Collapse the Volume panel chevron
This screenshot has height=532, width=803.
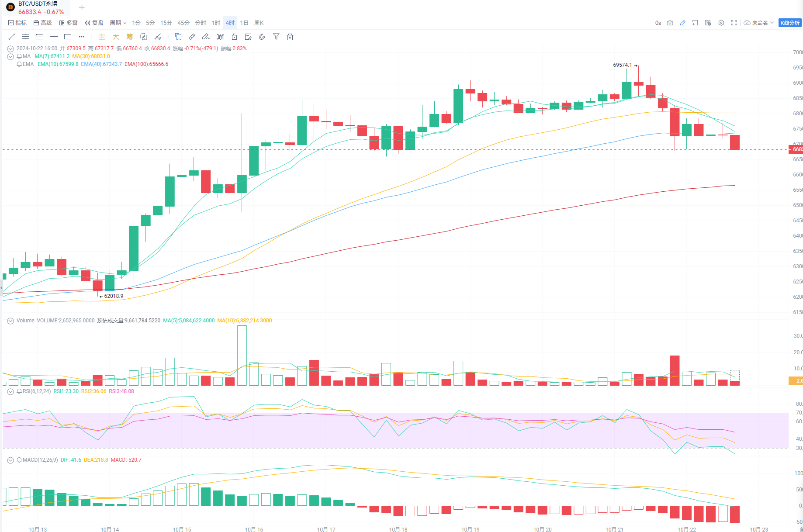click(x=10, y=321)
